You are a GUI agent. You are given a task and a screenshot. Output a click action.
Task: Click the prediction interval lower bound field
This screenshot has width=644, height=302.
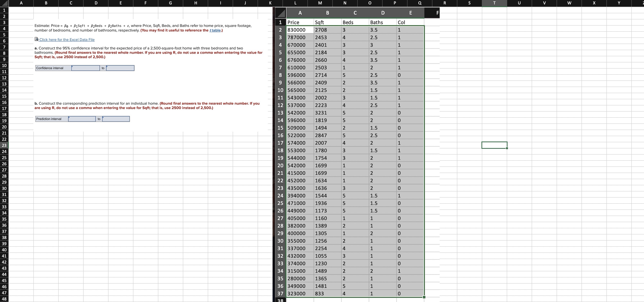pos(82,119)
